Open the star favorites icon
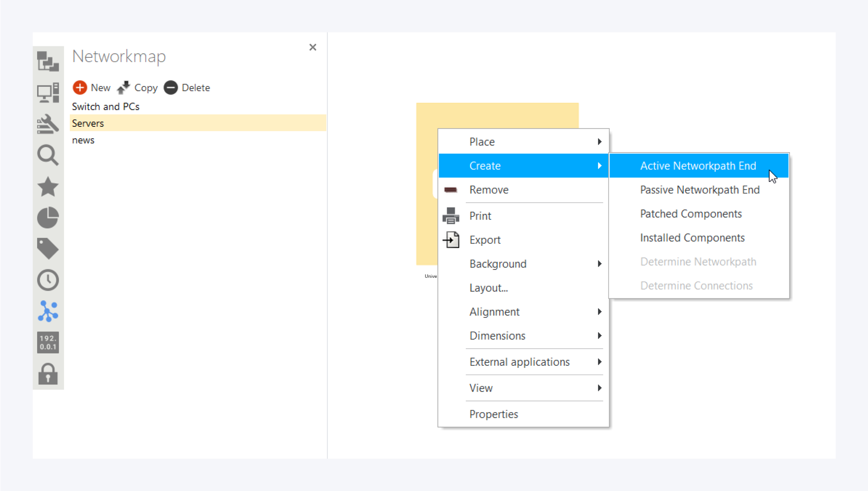 pos(48,187)
